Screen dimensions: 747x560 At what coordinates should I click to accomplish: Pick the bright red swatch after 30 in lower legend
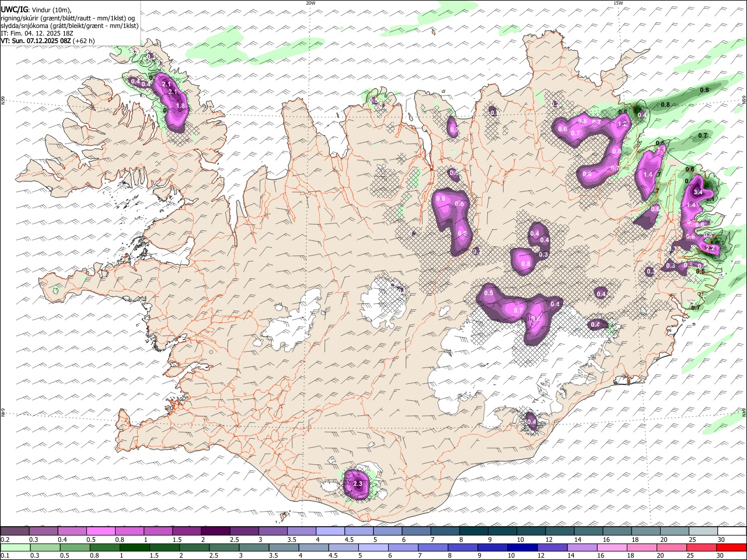coord(731,548)
